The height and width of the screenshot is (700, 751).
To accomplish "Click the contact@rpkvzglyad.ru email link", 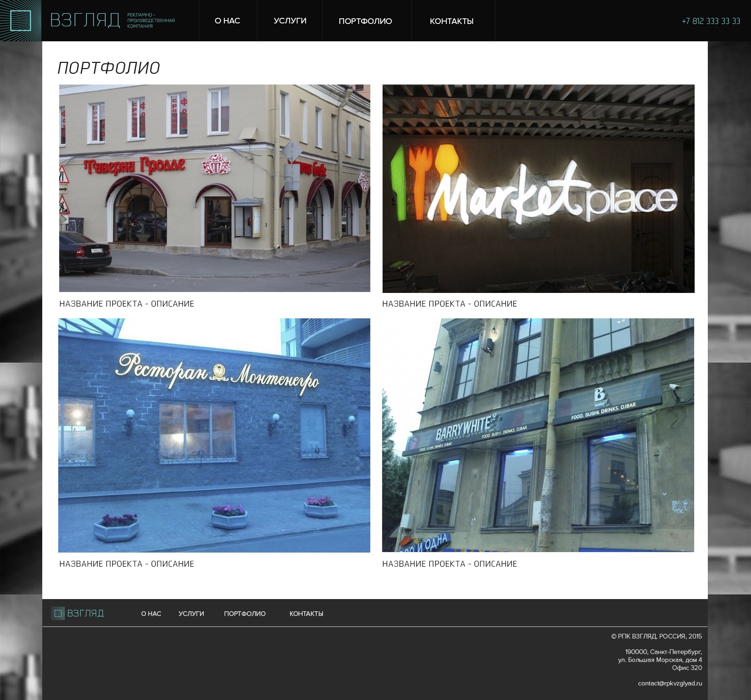I will point(670,684).
